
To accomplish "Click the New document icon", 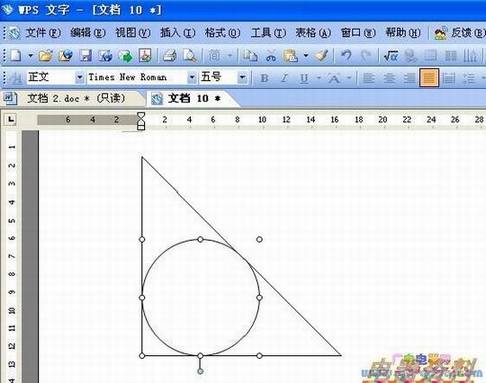I will pos(15,55).
